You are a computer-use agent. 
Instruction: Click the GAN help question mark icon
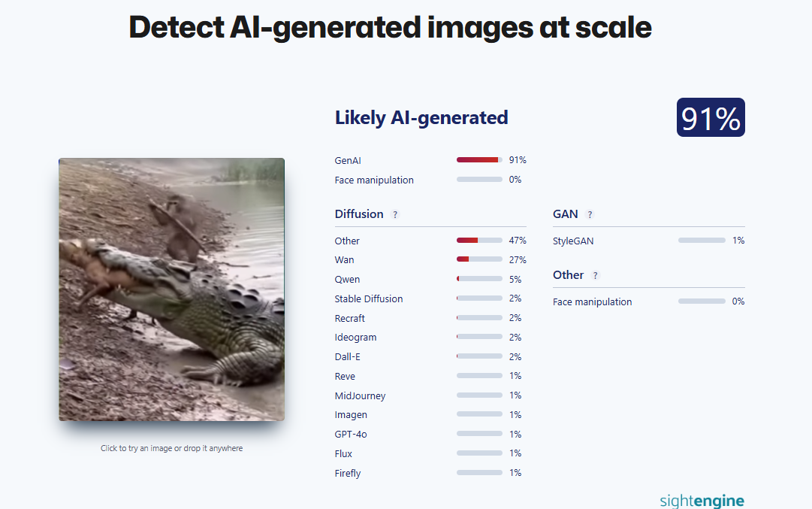(590, 214)
